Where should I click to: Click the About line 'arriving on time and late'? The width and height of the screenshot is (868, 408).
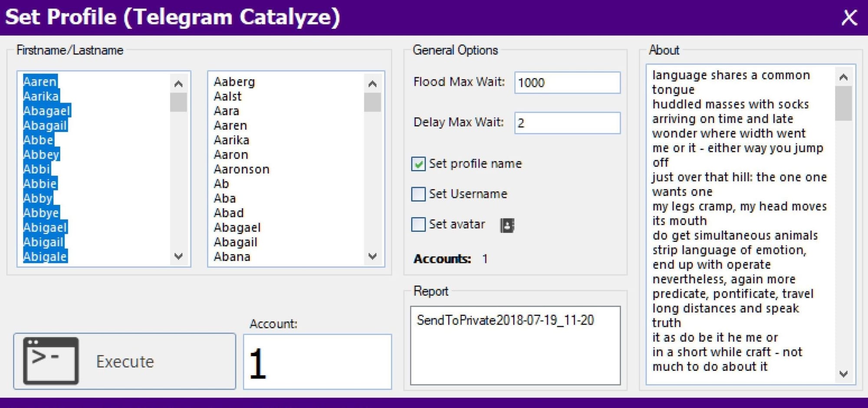pyautogui.click(x=723, y=118)
